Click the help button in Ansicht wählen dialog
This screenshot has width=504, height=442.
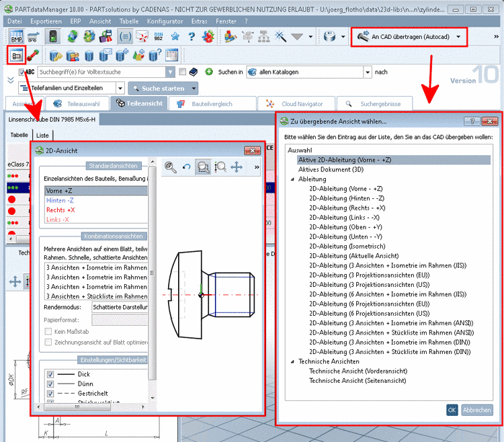[472, 121]
